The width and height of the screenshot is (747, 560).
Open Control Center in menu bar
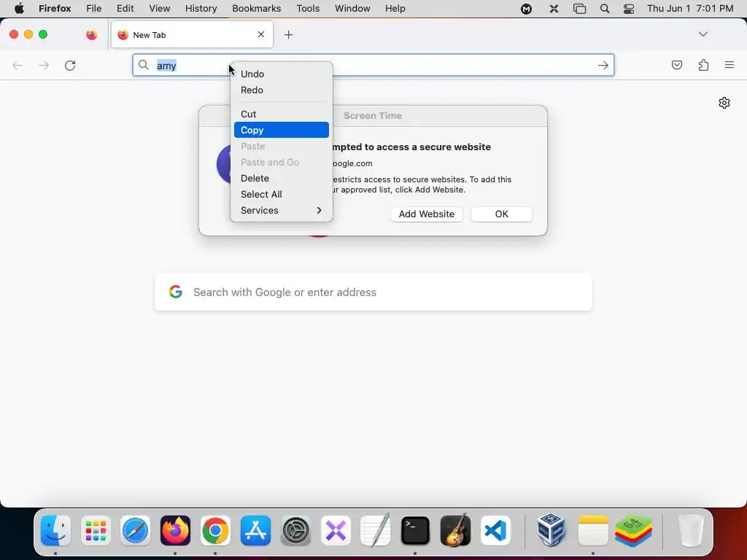point(629,9)
